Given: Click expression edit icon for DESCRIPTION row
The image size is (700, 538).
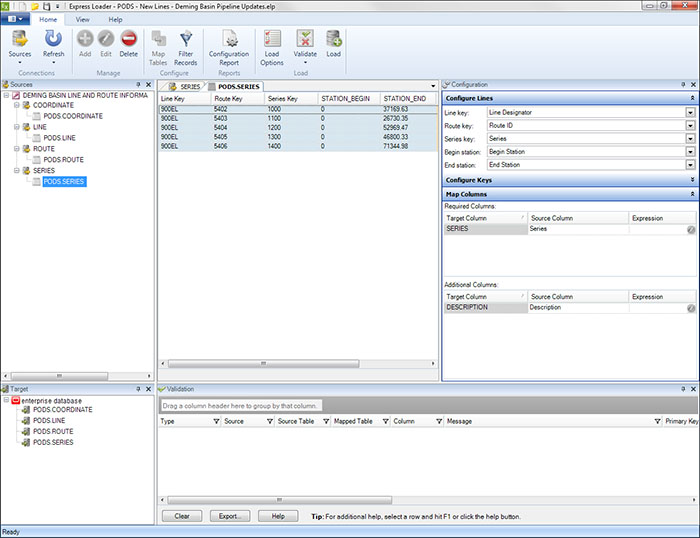Looking at the screenshot, I should 691,308.
